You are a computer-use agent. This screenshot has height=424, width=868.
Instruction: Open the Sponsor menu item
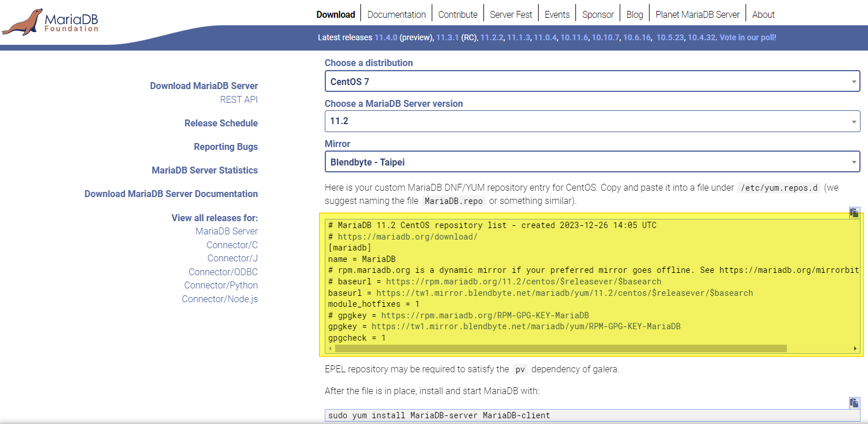(598, 14)
